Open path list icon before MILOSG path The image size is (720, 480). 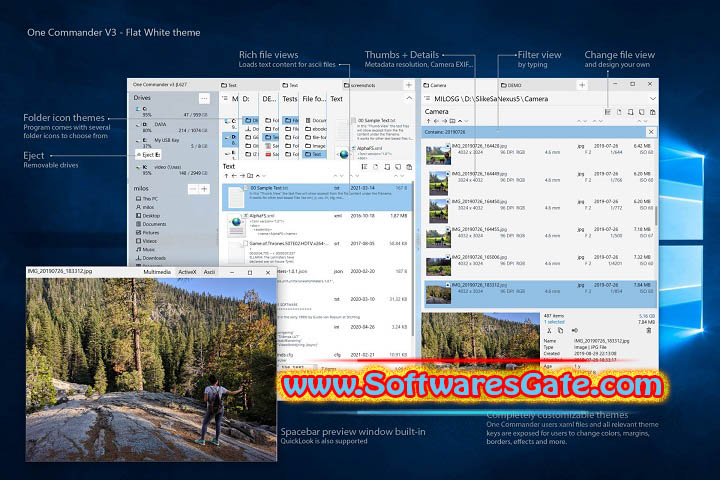pyautogui.click(x=427, y=99)
